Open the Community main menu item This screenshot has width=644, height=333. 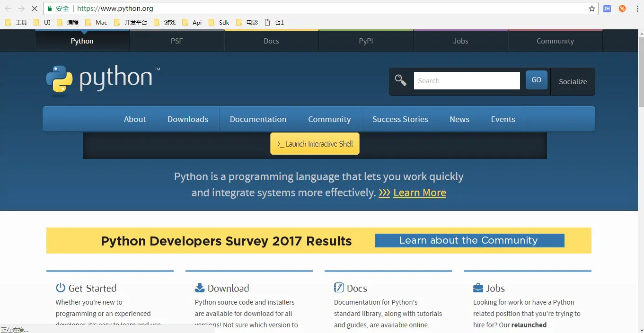(x=329, y=119)
